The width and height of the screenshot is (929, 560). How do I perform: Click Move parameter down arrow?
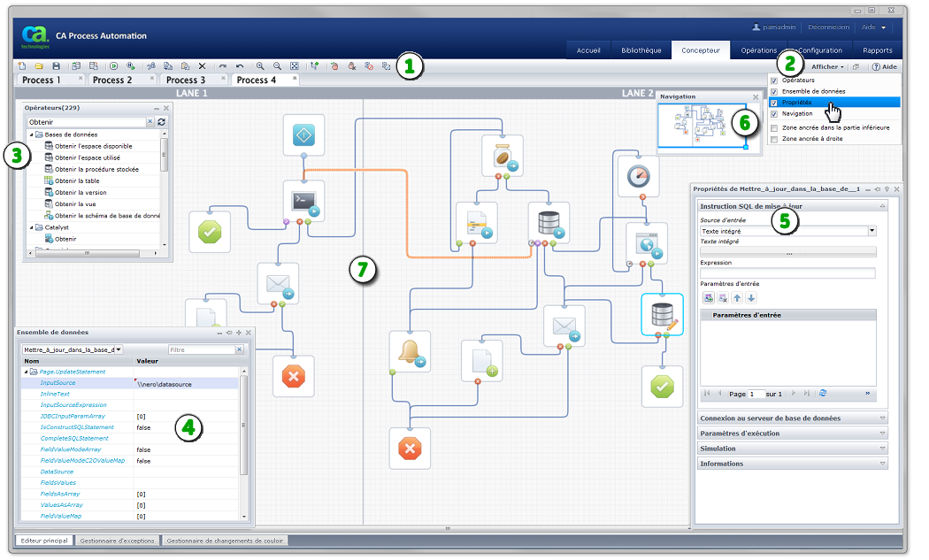(x=751, y=299)
